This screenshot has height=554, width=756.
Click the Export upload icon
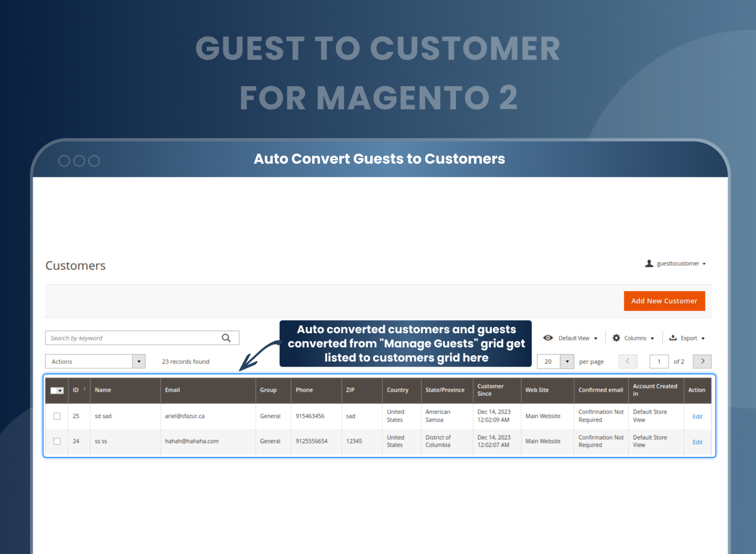click(673, 338)
